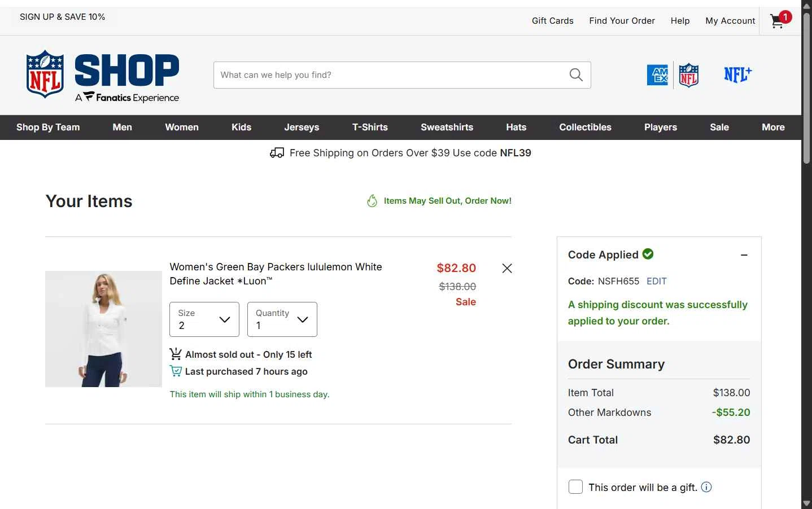
Task: Click the search magnifier icon
Action: (x=576, y=75)
